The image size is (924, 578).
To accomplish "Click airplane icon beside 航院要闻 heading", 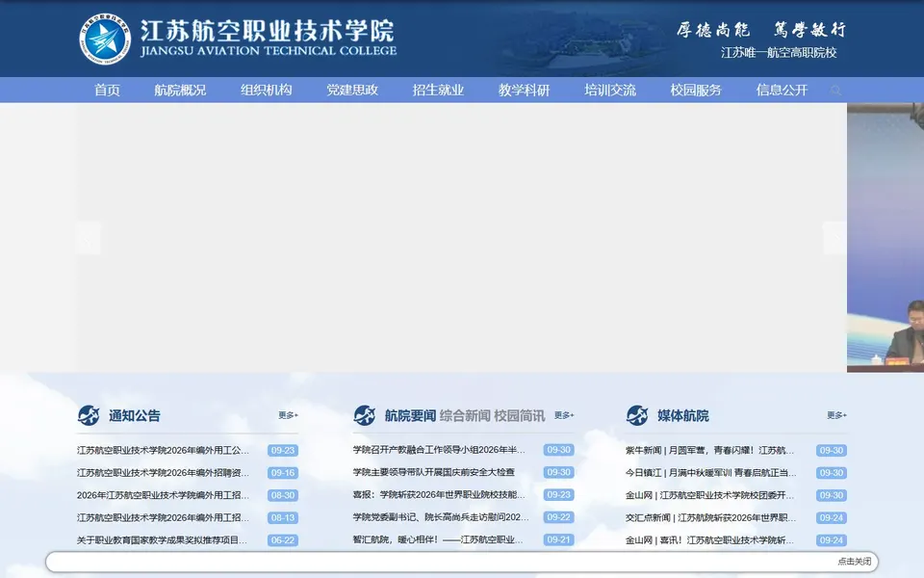I will [364, 415].
